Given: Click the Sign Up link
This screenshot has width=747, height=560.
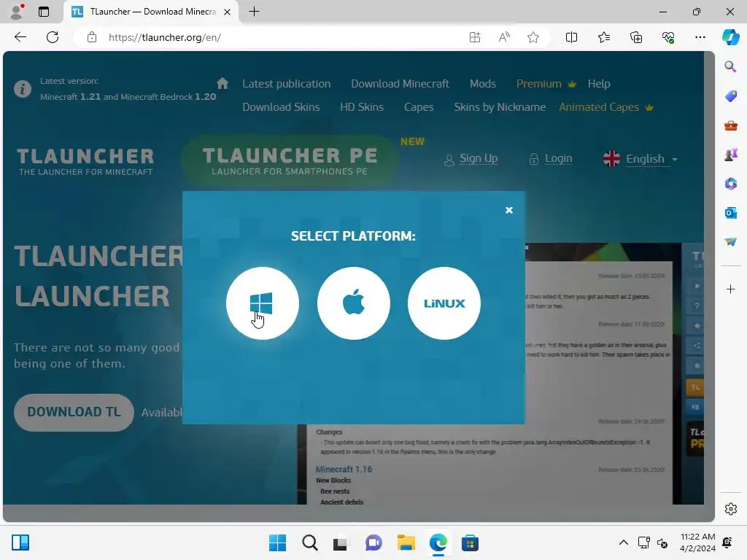Looking at the screenshot, I should [x=471, y=158].
